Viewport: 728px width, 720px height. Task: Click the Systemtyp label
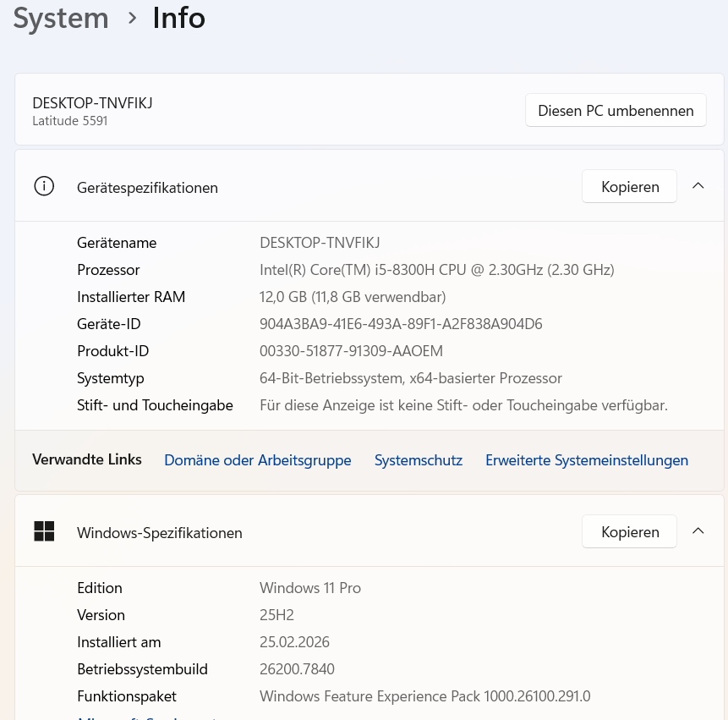coord(111,378)
